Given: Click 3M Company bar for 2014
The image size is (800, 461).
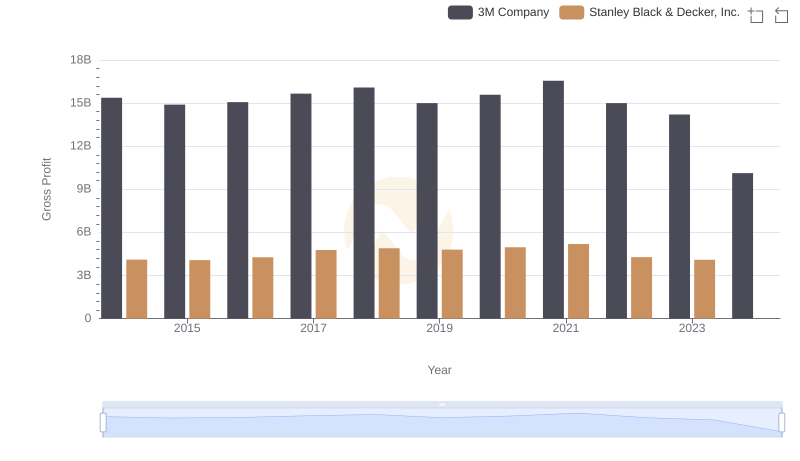Looking at the screenshot, I should 112,208.
